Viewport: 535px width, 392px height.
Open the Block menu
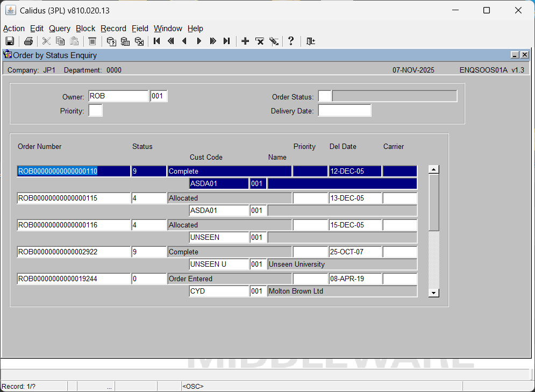pos(85,28)
